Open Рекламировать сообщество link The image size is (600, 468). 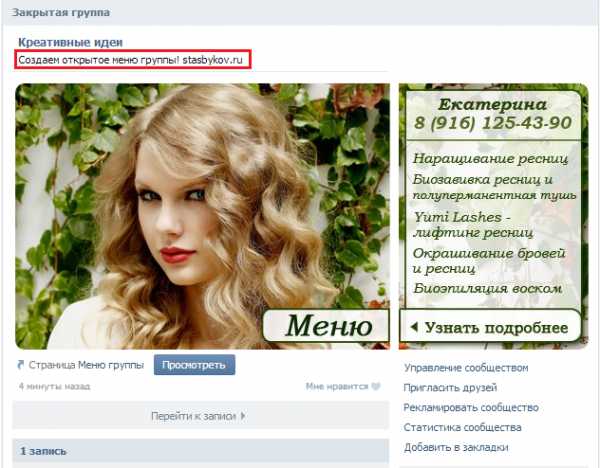471,408
